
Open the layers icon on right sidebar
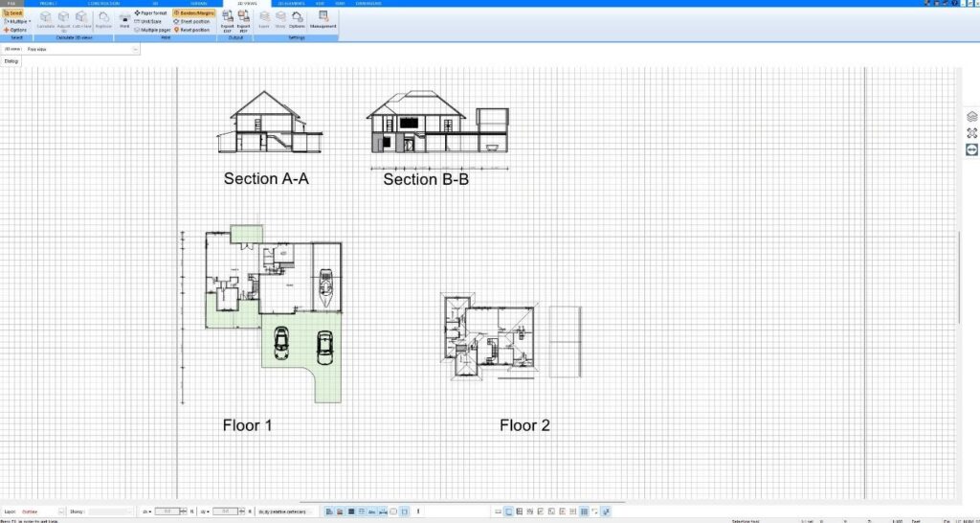[x=971, y=116]
